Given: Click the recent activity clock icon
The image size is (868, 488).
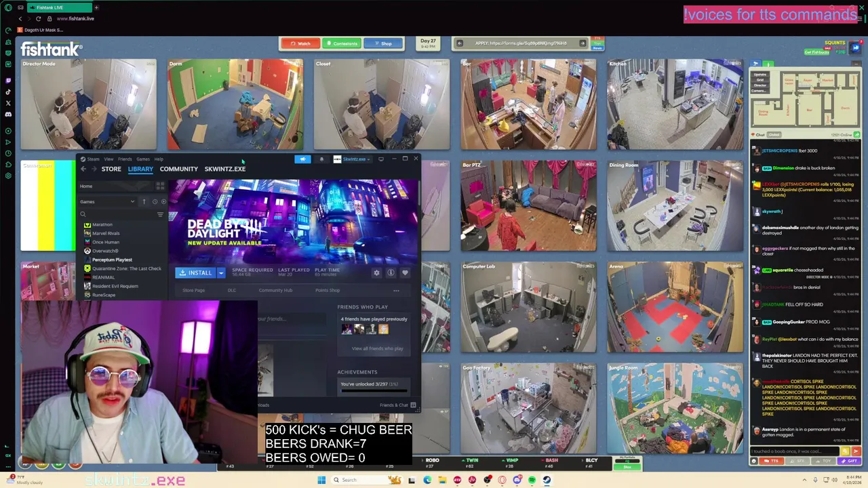Looking at the screenshot, I should [x=155, y=201].
